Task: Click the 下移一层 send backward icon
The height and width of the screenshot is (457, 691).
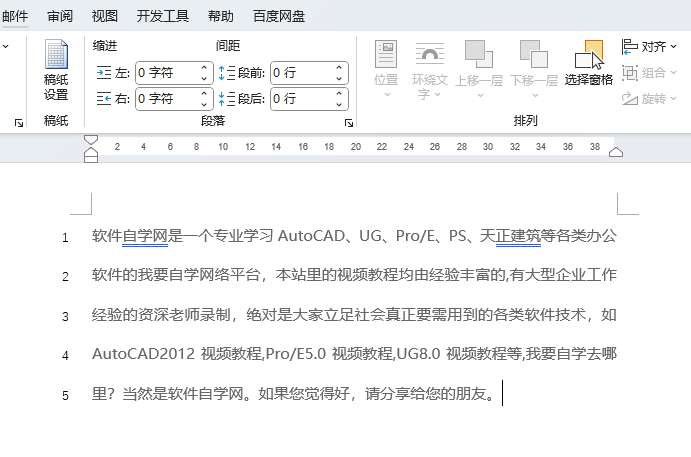Action: tap(534, 54)
